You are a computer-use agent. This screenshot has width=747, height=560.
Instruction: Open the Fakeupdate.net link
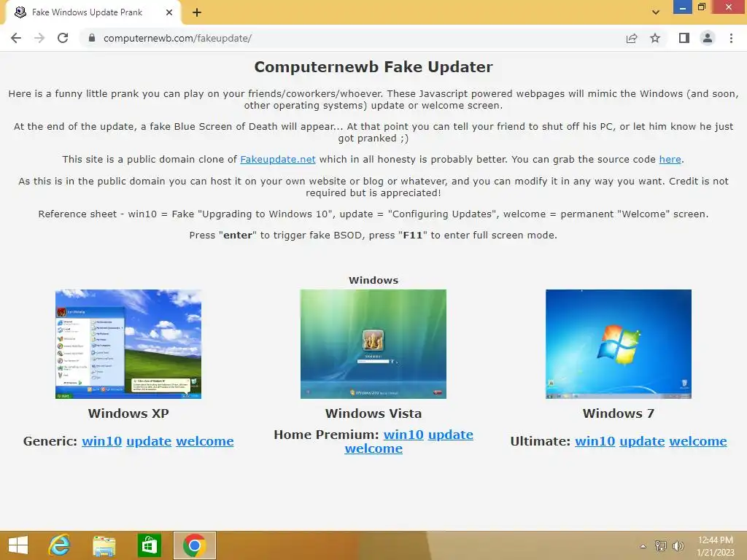pos(278,160)
